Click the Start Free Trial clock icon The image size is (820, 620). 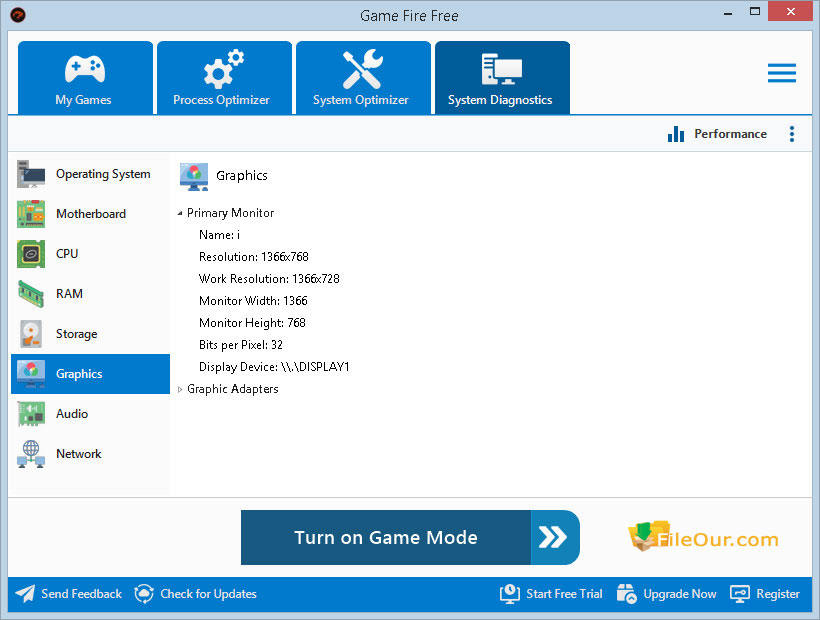pos(509,594)
